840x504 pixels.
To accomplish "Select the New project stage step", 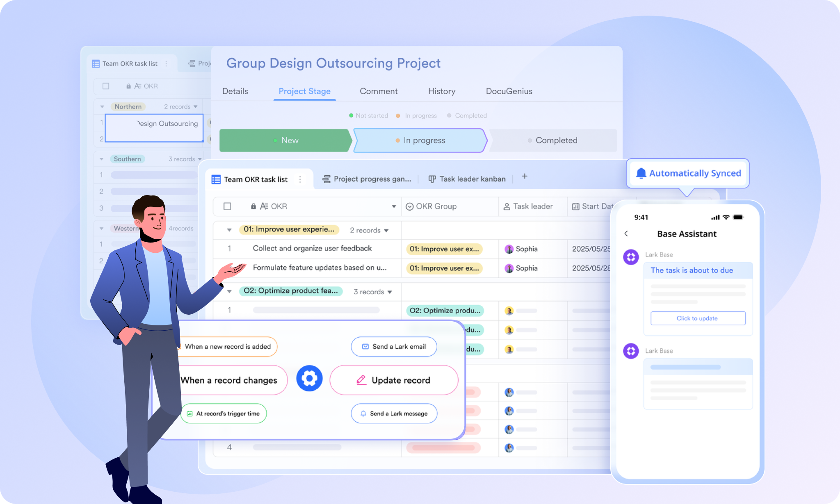I will (x=286, y=140).
